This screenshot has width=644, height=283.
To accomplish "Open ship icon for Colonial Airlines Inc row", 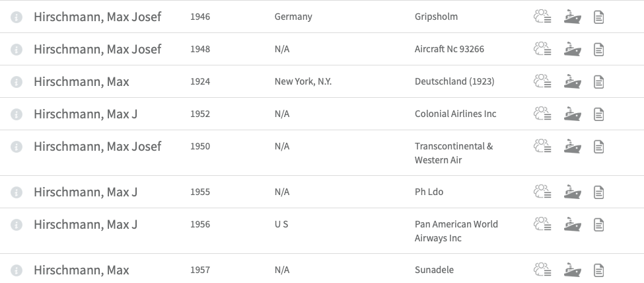I will click(x=572, y=114).
